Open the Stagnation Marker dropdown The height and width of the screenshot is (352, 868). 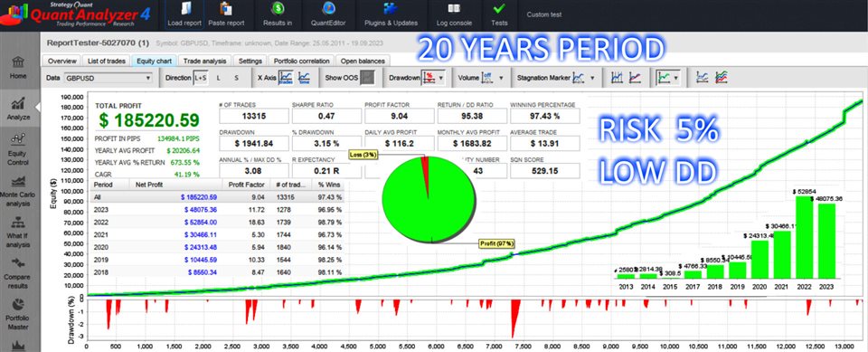(591, 78)
